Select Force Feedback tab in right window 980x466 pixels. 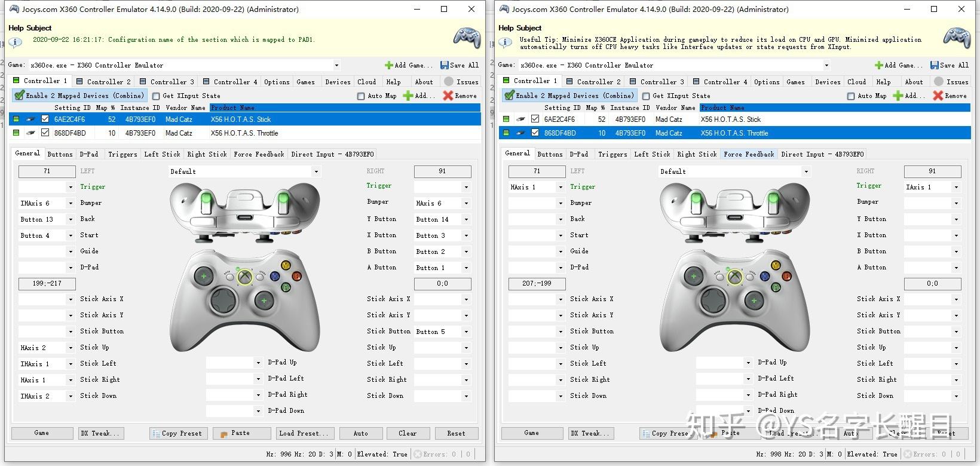[749, 154]
